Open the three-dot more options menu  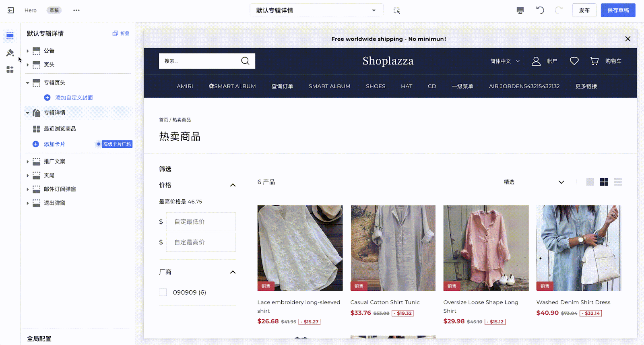click(x=76, y=10)
